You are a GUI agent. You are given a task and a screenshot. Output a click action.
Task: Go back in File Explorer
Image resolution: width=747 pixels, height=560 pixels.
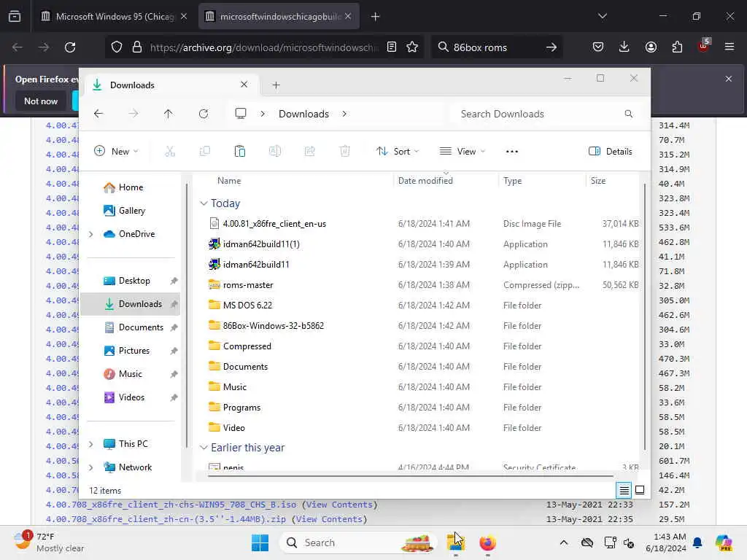[x=98, y=114]
